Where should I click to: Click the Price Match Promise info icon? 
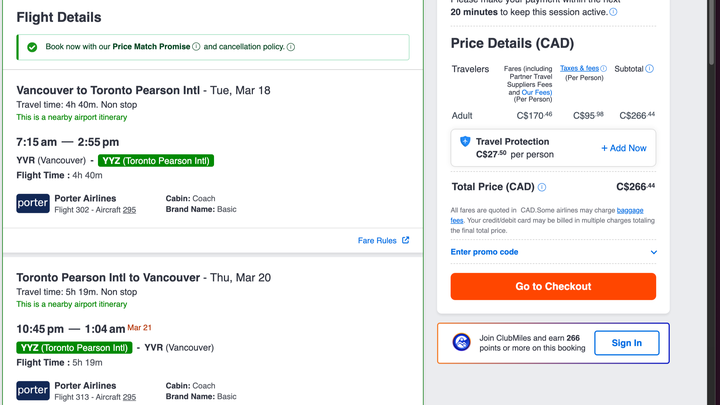coord(196,46)
